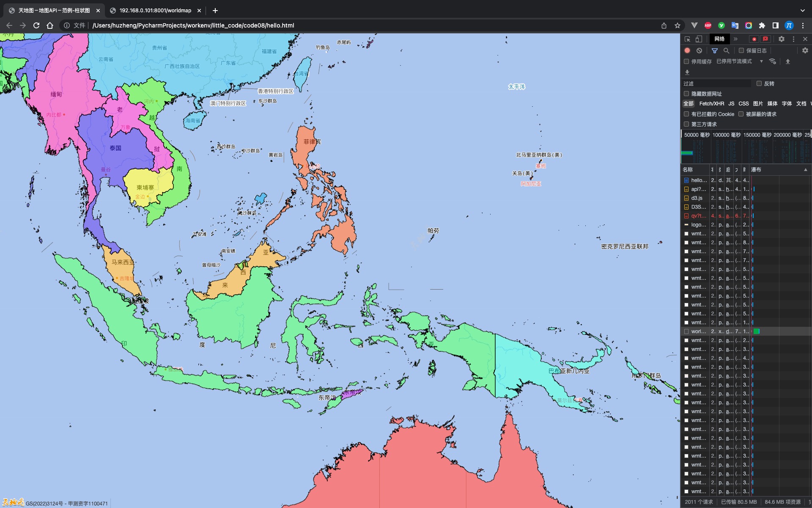Clear the network log
The width and height of the screenshot is (812, 508).
[700, 50]
